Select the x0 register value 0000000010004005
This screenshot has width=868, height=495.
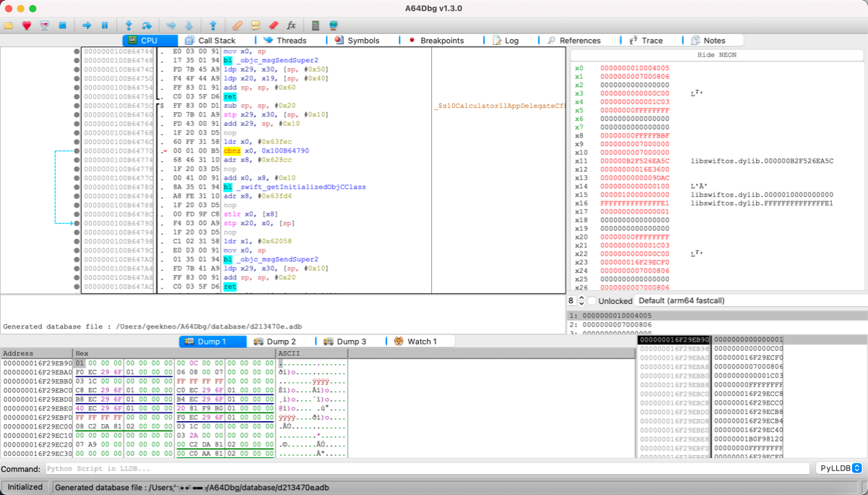[x=636, y=68]
